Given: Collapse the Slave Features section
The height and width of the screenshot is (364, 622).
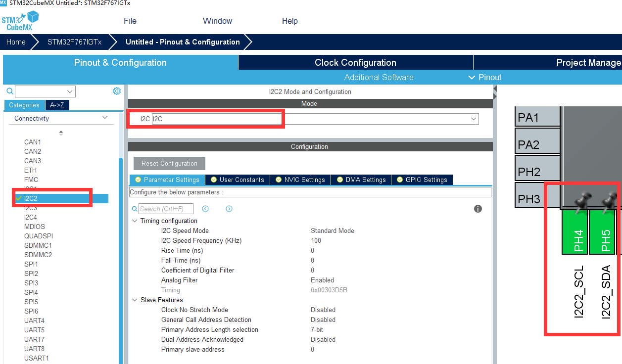Looking at the screenshot, I should tap(135, 300).
